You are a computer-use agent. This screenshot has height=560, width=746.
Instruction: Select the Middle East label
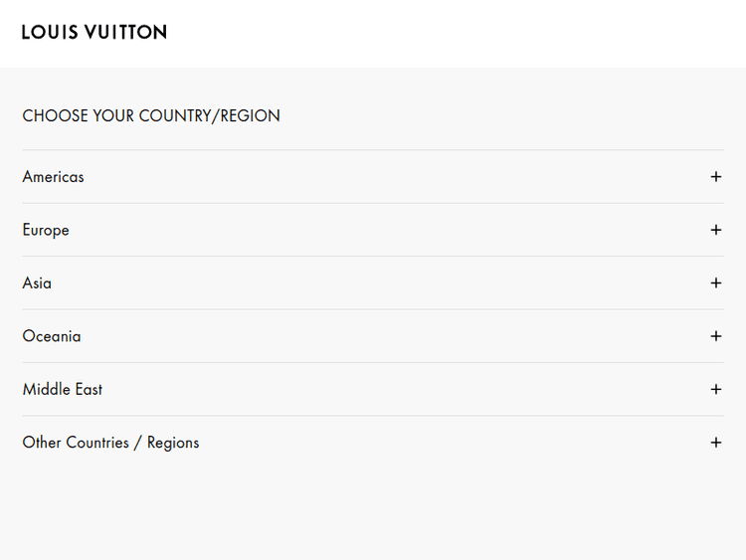(x=63, y=390)
